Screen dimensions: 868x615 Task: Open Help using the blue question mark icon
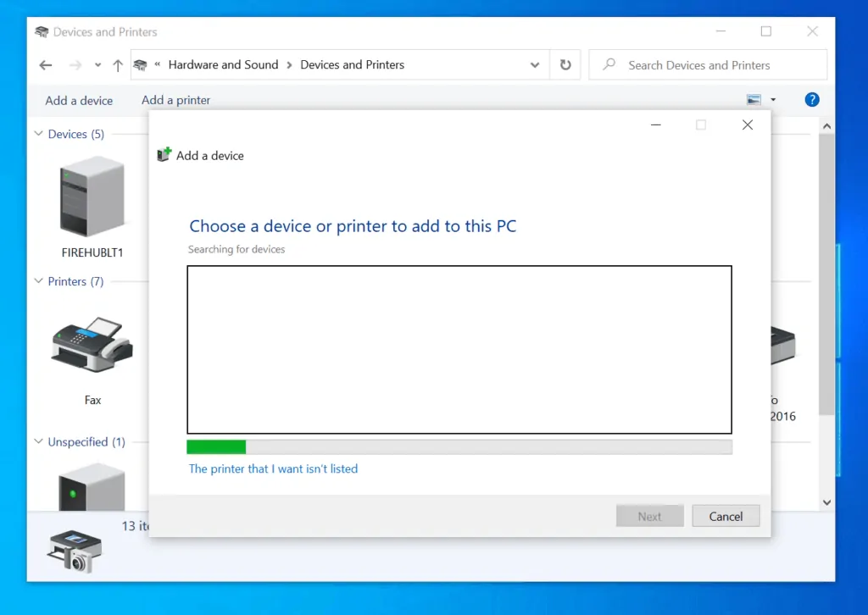pyautogui.click(x=811, y=99)
